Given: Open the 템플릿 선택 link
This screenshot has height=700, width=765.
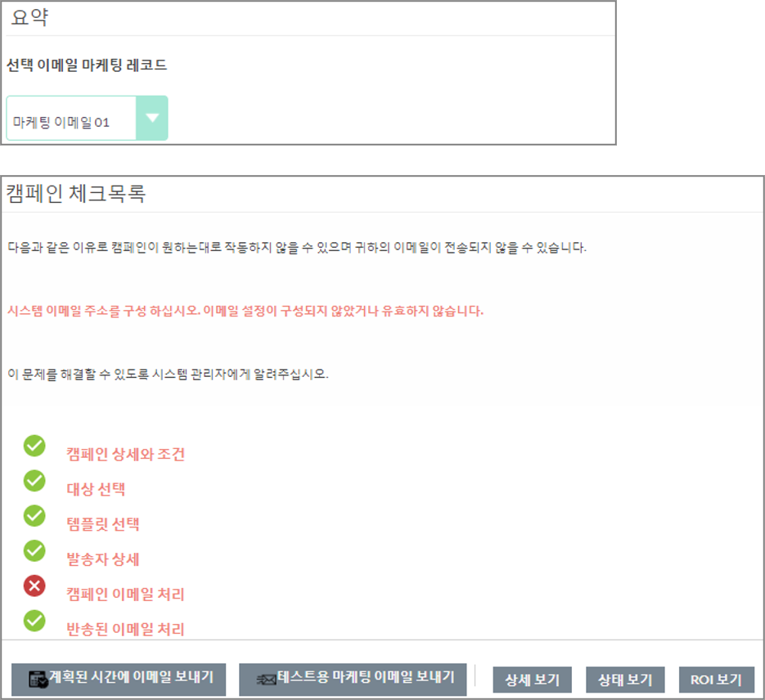Looking at the screenshot, I should pyautogui.click(x=103, y=524).
